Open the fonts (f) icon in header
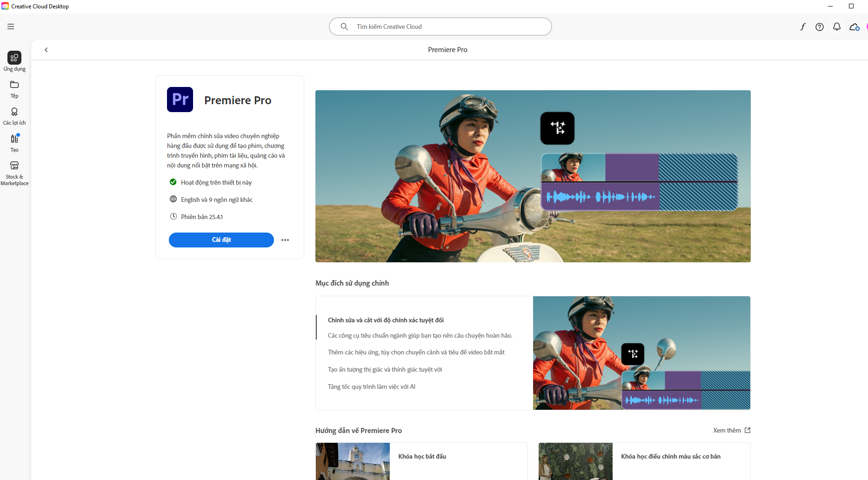This screenshot has height=480, width=868. [x=802, y=27]
